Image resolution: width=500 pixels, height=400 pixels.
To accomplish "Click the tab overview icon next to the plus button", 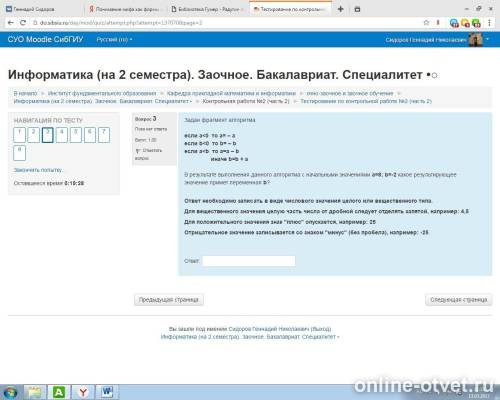I will click(357, 9).
